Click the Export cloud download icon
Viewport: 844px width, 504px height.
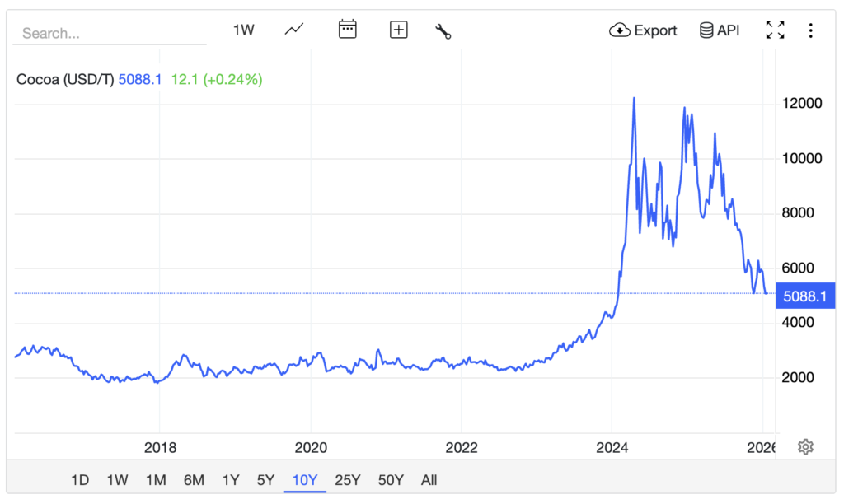click(619, 30)
